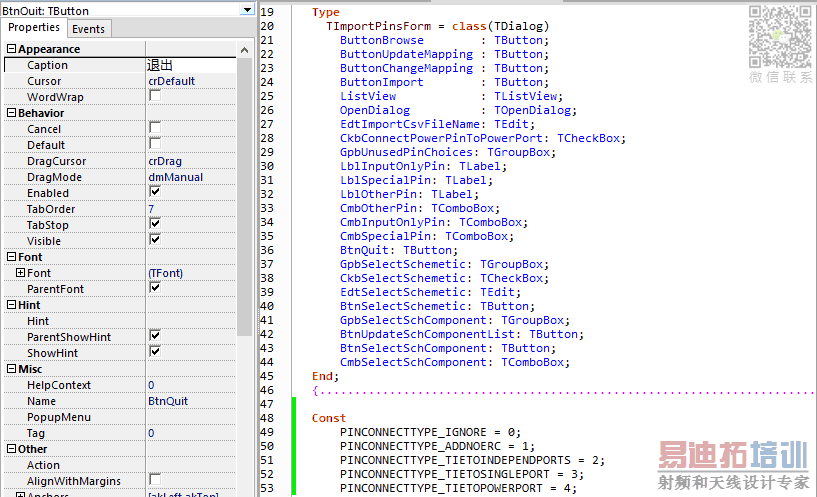
Task: Select the Hint property row
Action: (119, 321)
